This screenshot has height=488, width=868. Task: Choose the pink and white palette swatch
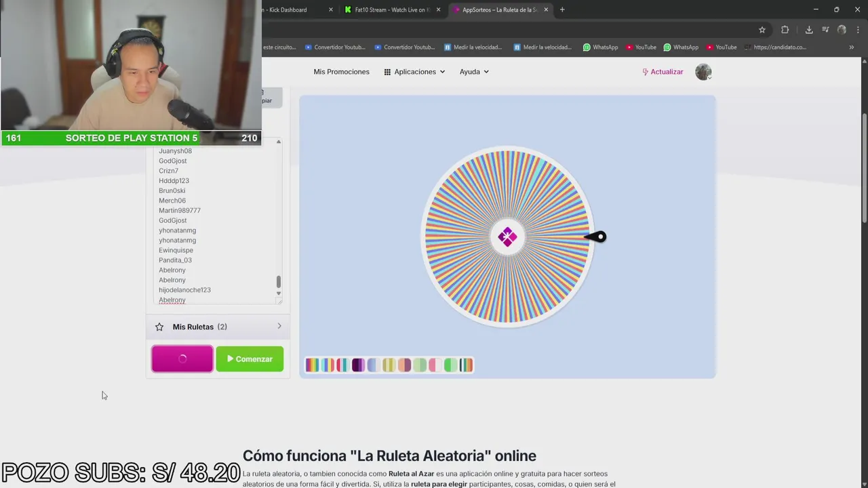435,365
